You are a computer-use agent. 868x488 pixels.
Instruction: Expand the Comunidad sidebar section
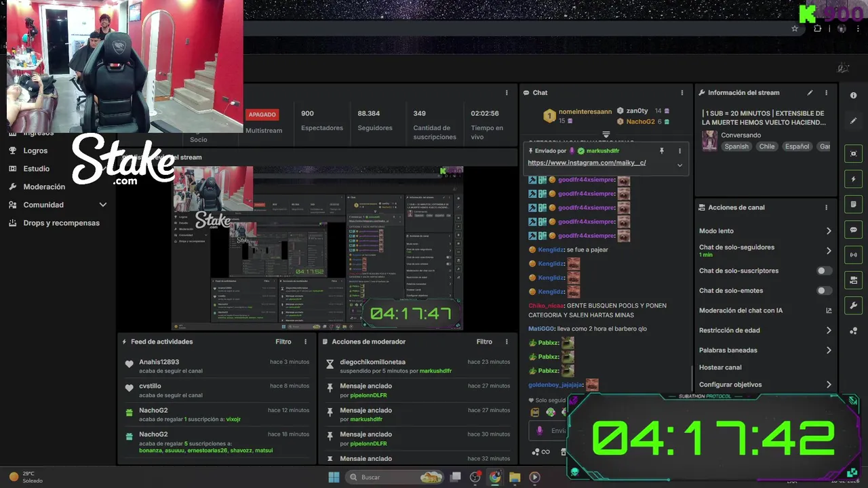pyautogui.click(x=103, y=205)
